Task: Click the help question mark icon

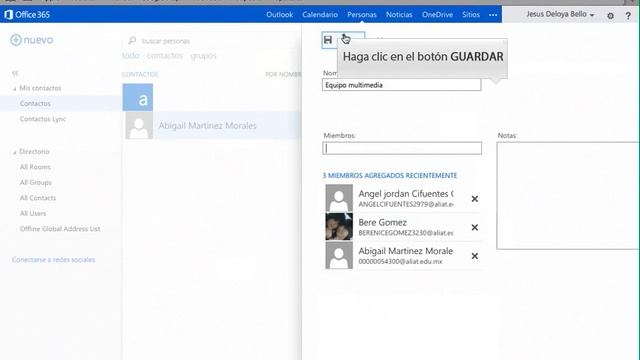Action: click(628, 16)
